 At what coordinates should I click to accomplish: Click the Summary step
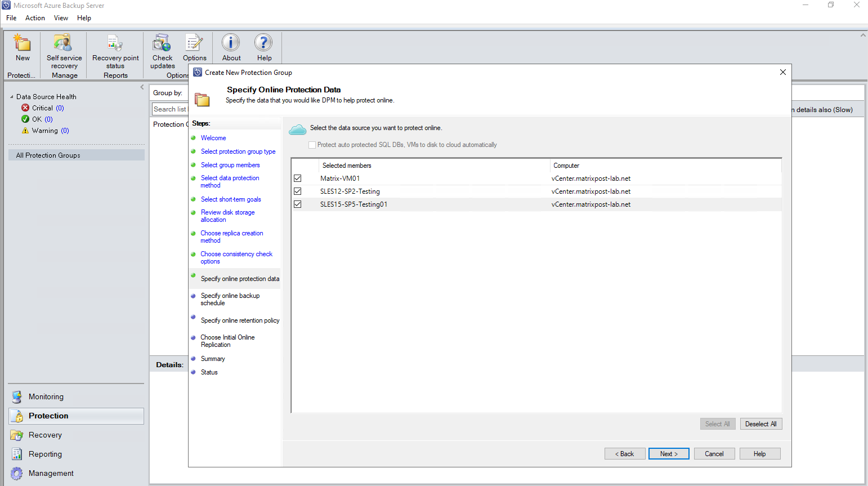click(213, 359)
